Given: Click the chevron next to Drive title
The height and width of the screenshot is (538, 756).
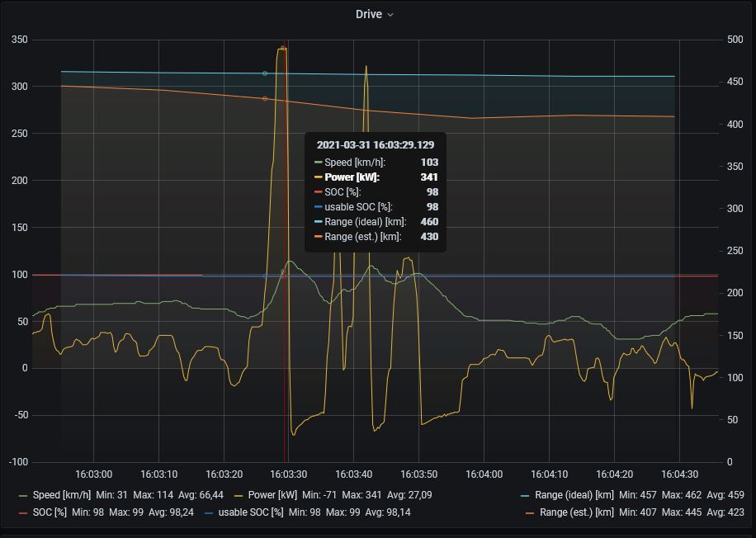Looking at the screenshot, I should click(390, 15).
